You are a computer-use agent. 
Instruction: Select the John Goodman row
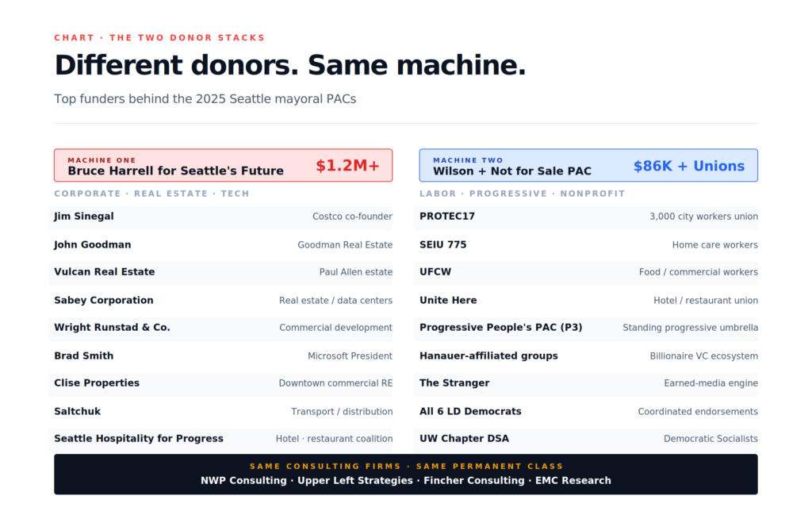tap(220, 245)
